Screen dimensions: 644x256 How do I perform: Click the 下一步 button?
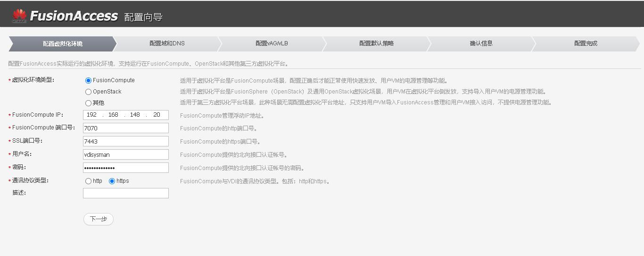pos(99,219)
